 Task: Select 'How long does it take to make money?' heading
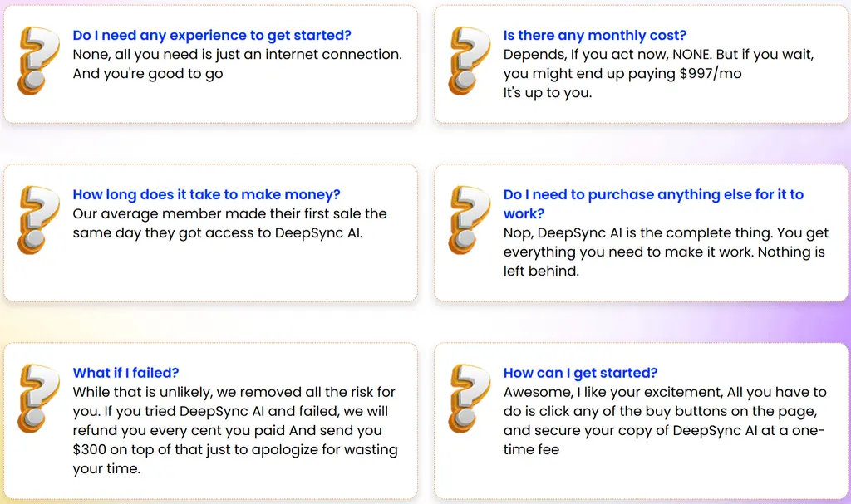point(206,194)
